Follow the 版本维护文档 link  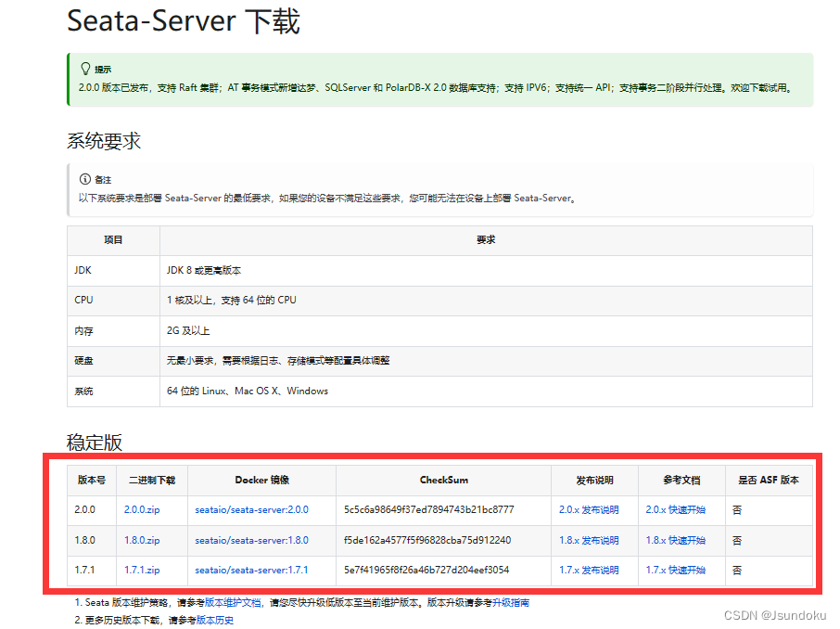233,603
